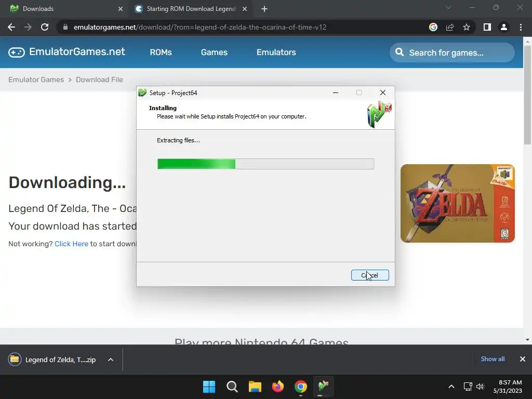Switch to Starting ROM Download tab
The image size is (532, 399).
pyautogui.click(x=191, y=9)
